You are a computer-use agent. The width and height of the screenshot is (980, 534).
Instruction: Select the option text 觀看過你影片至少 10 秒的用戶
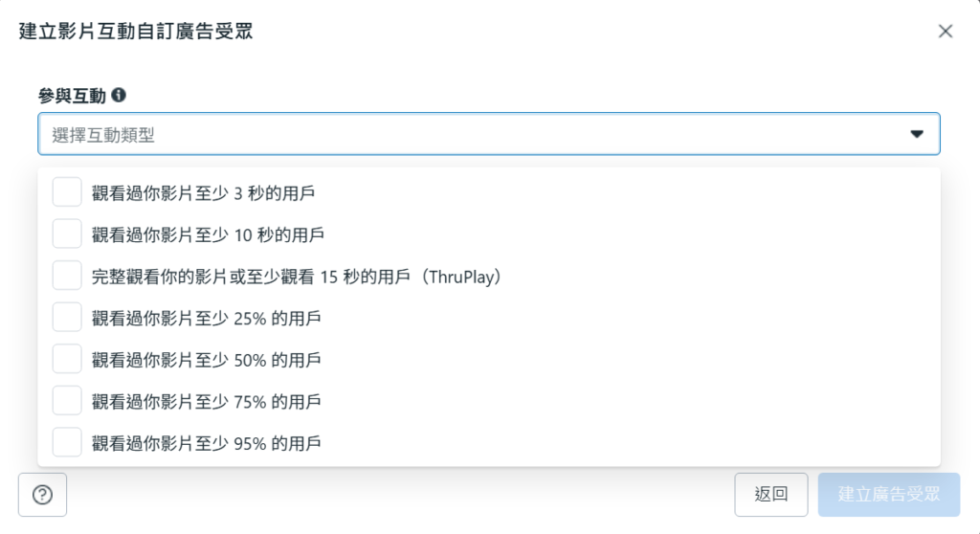click(x=209, y=234)
